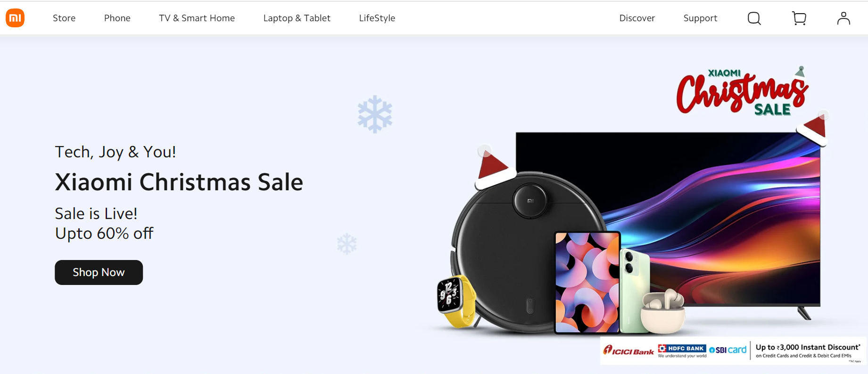
Task: Go to the Support link
Action: click(x=700, y=18)
